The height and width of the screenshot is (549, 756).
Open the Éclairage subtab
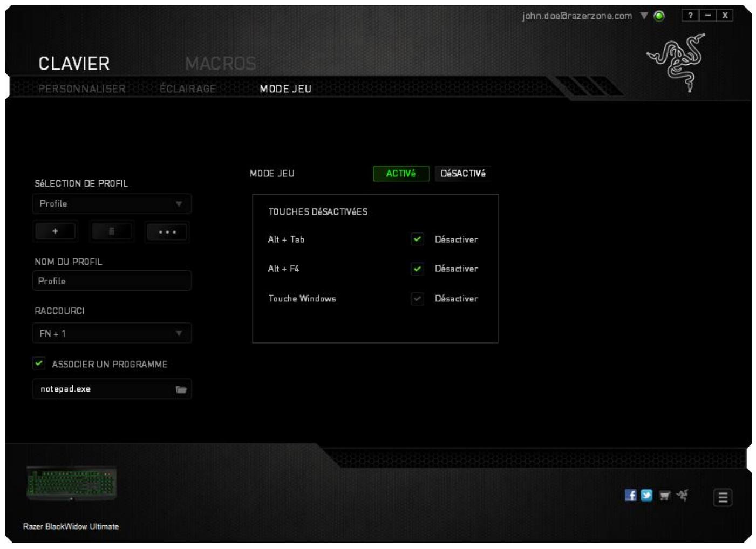pos(188,88)
